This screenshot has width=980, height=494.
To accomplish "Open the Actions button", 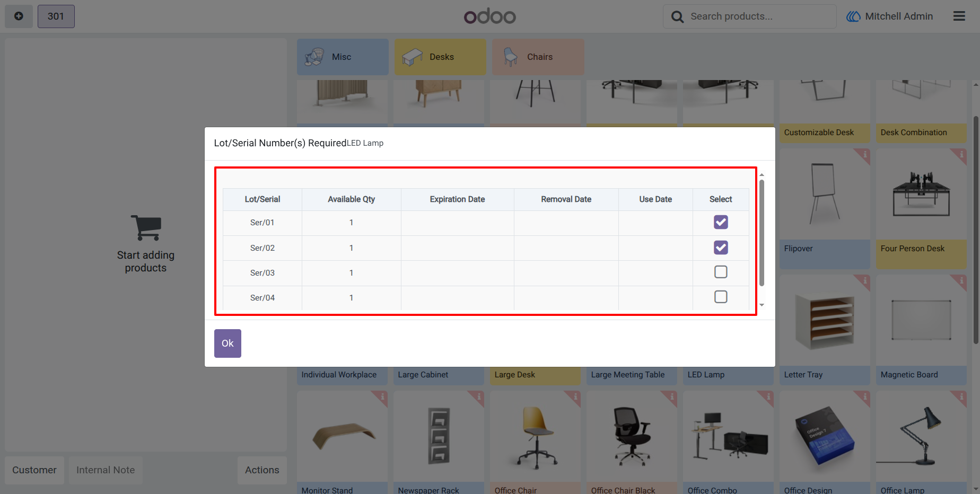I will (262, 470).
